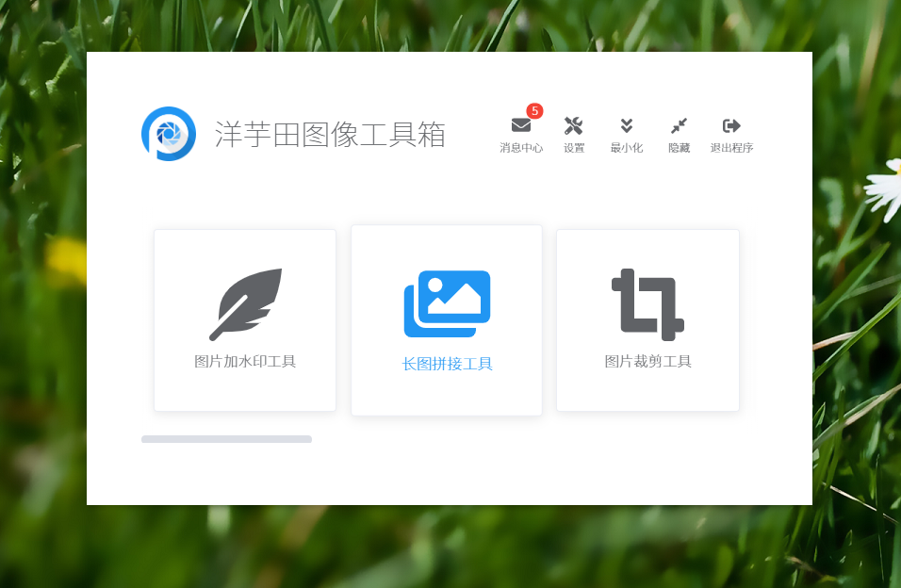This screenshot has width=901, height=588.
Task: Click the 设置 text label
Action: [573, 148]
